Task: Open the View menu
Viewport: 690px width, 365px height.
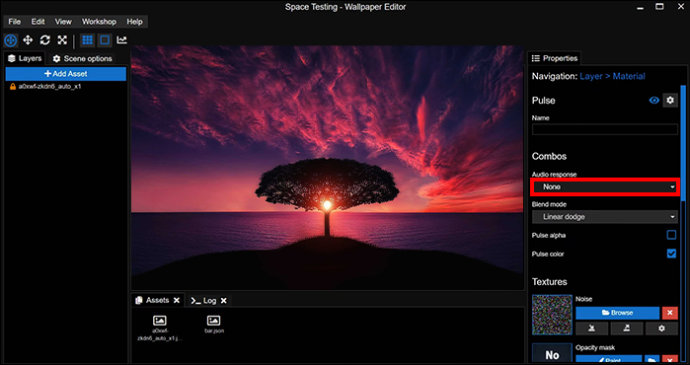Action: (63, 22)
